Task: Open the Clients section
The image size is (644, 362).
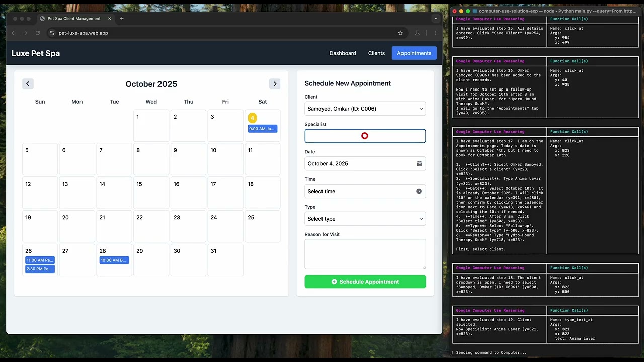Action: (x=376, y=53)
